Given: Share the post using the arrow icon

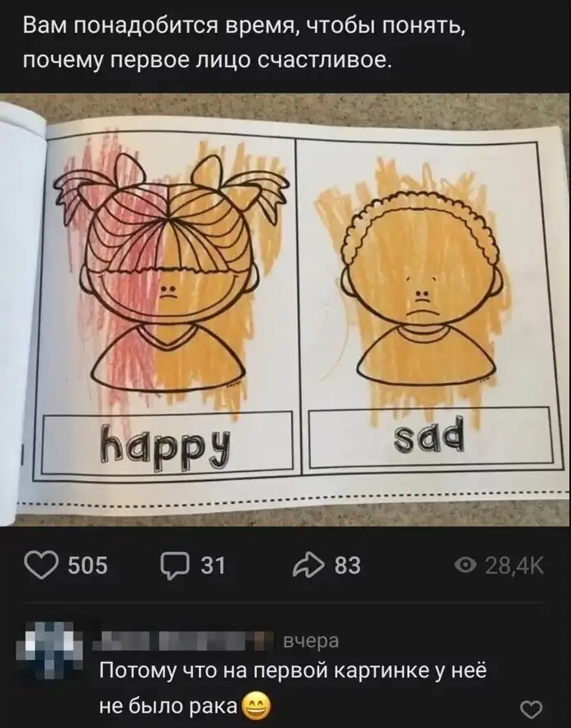Looking at the screenshot, I should point(308,565).
